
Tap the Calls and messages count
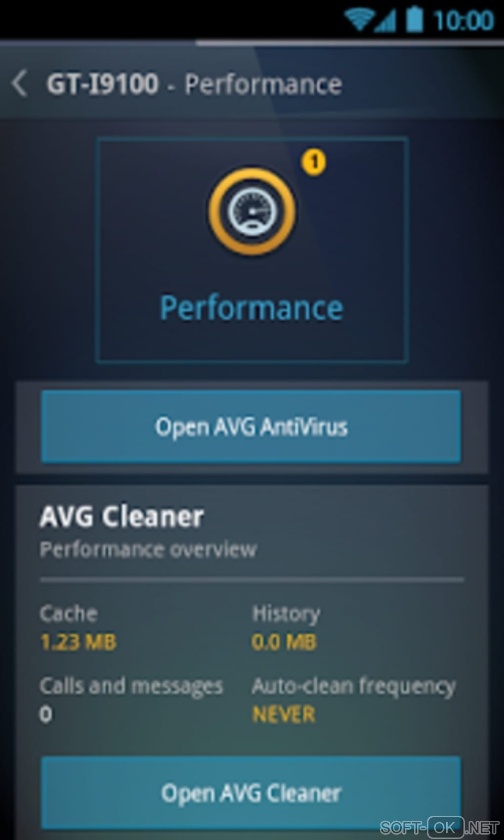[x=45, y=714]
